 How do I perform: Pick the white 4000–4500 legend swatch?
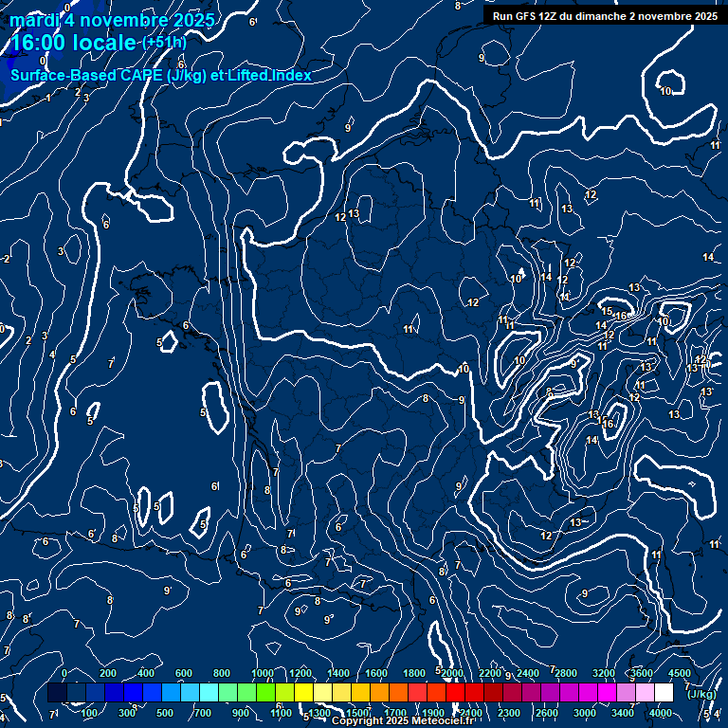pos(664,692)
